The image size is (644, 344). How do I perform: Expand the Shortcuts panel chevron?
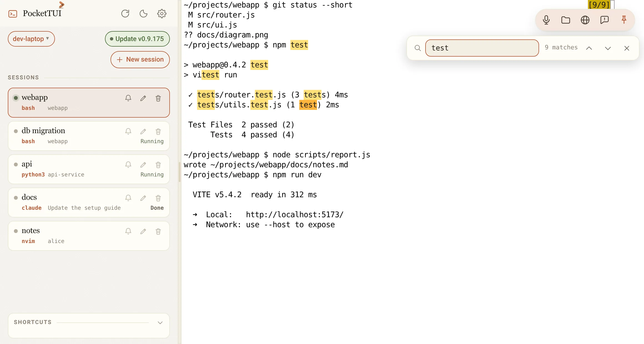tap(160, 322)
